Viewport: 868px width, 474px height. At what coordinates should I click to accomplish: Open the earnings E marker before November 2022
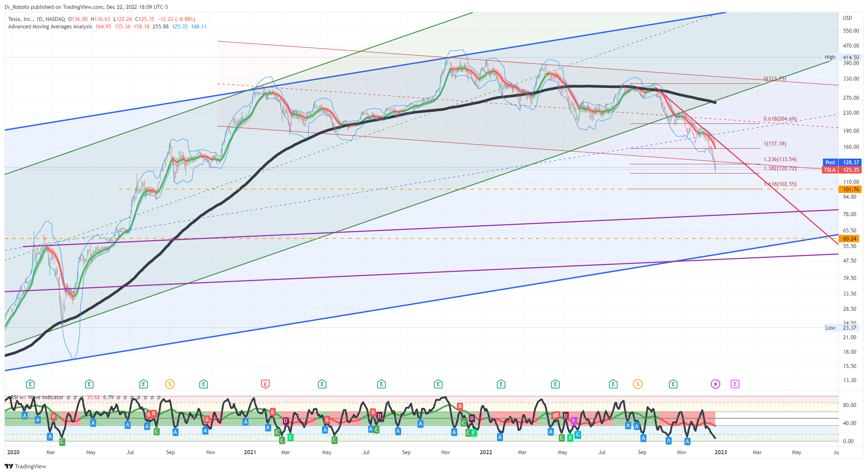point(673,384)
